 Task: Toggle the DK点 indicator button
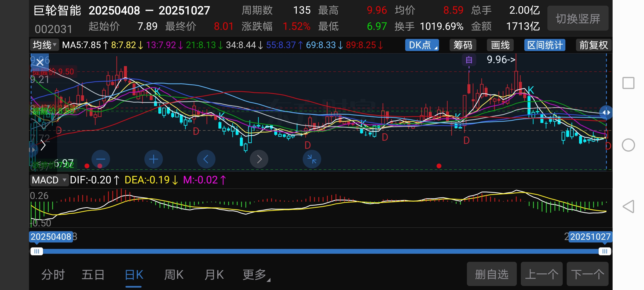pos(422,45)
